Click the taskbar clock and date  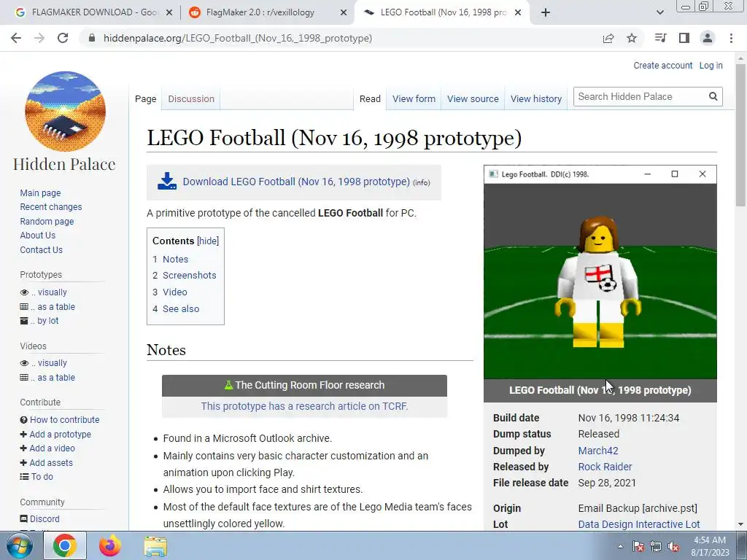(x=710, y=546)
